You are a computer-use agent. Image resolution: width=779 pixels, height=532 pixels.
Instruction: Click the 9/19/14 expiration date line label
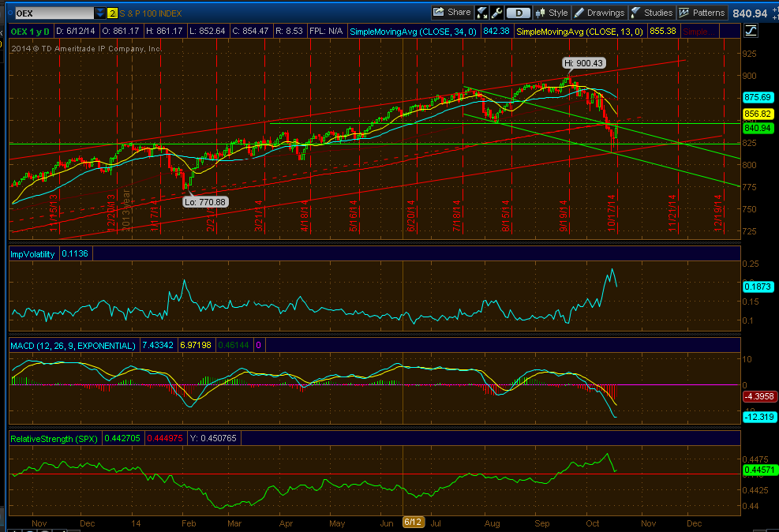click(x=564, y=215)
